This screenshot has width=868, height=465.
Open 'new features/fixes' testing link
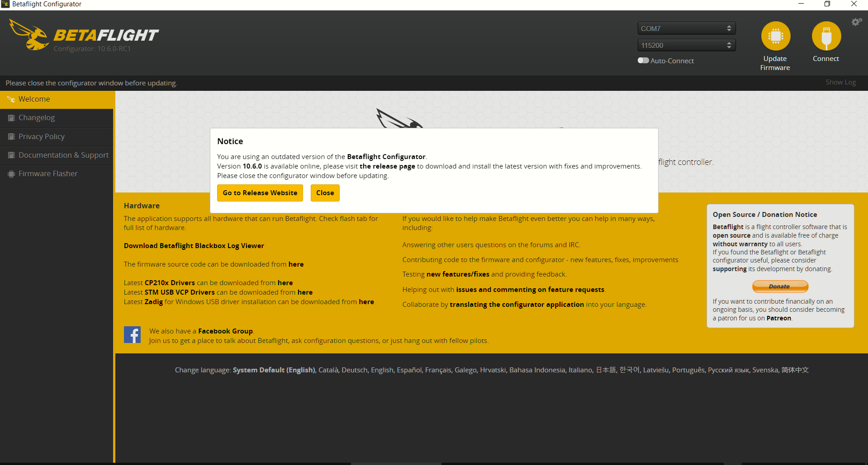tap(458, 274)
